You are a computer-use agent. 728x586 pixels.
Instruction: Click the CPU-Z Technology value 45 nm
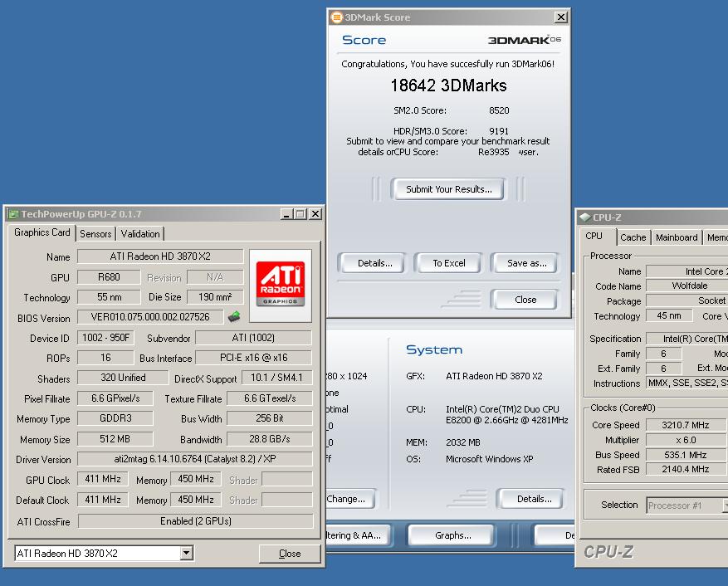[x=669, y=315]
